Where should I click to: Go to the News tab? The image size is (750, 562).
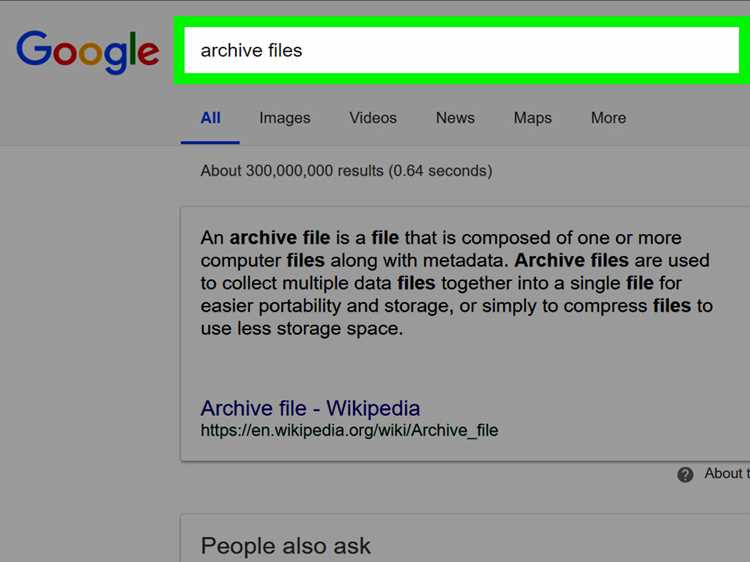[455, 118]
